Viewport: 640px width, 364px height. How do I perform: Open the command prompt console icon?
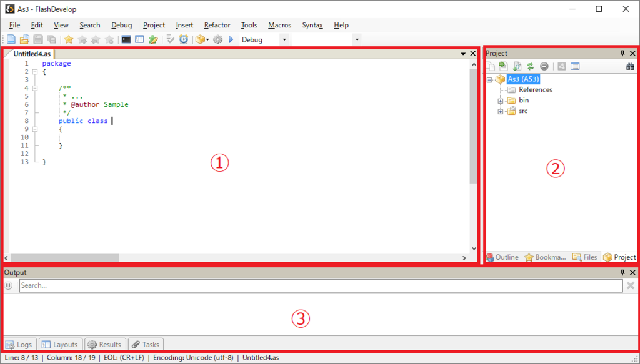(x=126, y=39)
